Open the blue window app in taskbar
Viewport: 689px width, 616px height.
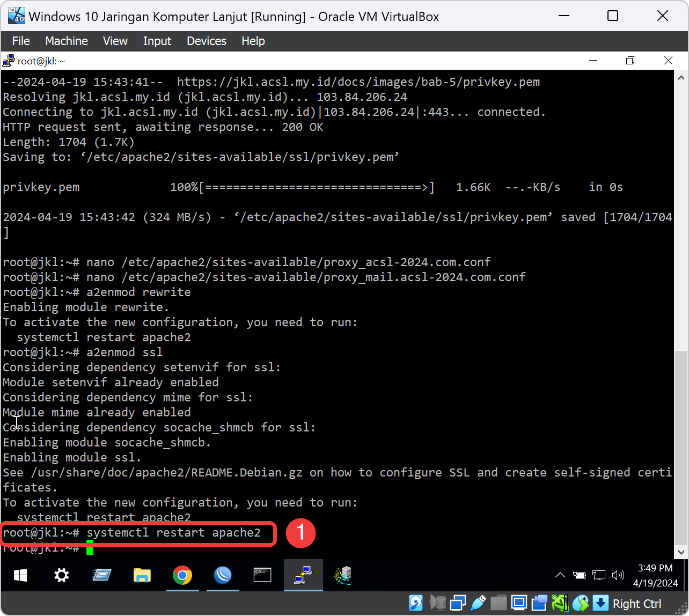102,576
